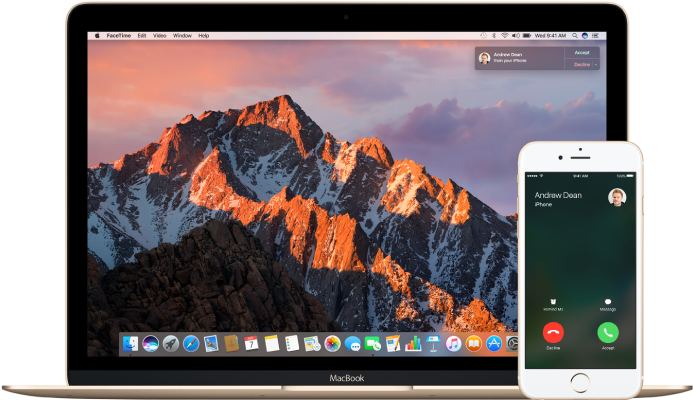Open Reminders list icon in dock
The width and height of the screenshot is (693, 400).
coord(292,343)
